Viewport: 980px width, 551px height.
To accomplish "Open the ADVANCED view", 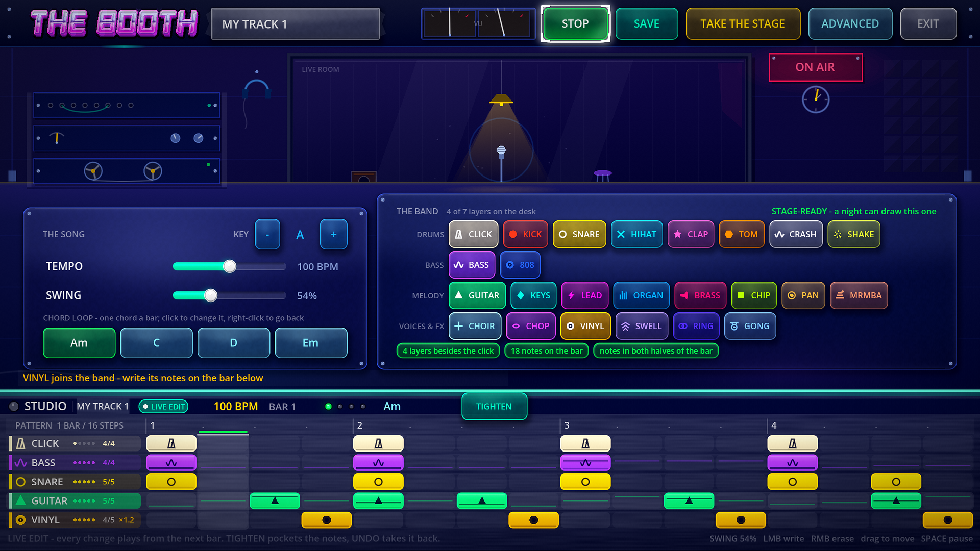I will point(850,24).
